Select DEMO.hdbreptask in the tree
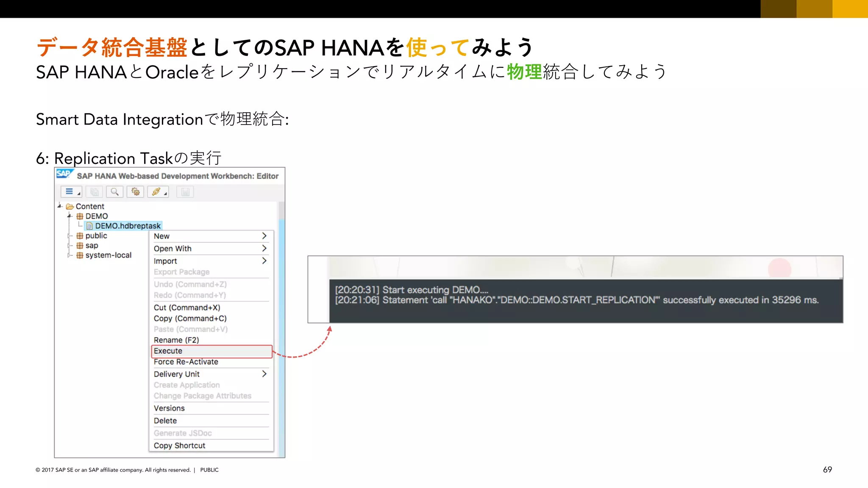The image size is (868, 488). [x=128, y=226]
